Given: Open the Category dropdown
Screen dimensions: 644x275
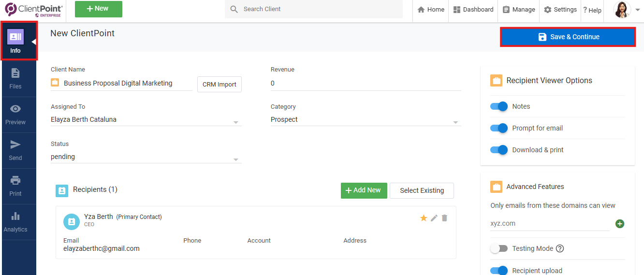Looking at the screenshot, I should [x=366, y=119].
